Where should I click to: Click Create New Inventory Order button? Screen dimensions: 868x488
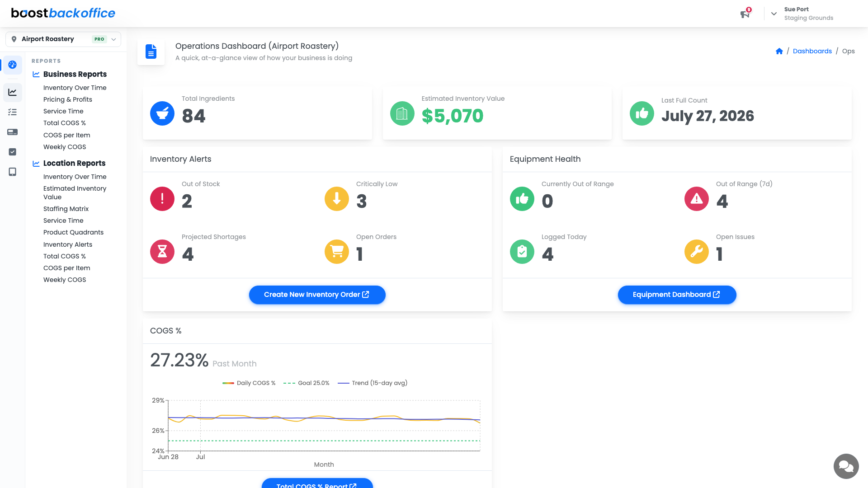tap(317, 295)
